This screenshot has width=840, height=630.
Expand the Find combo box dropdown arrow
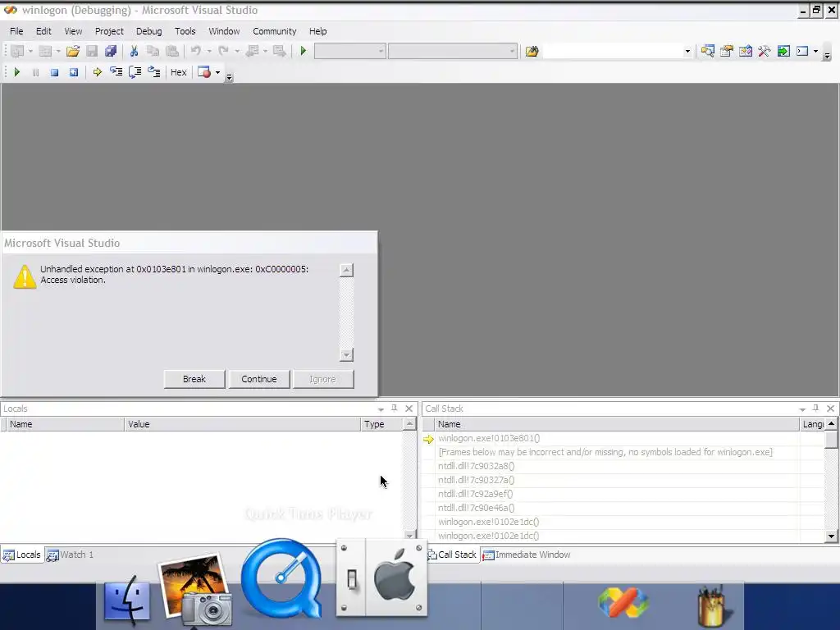(x=687, y=52)
